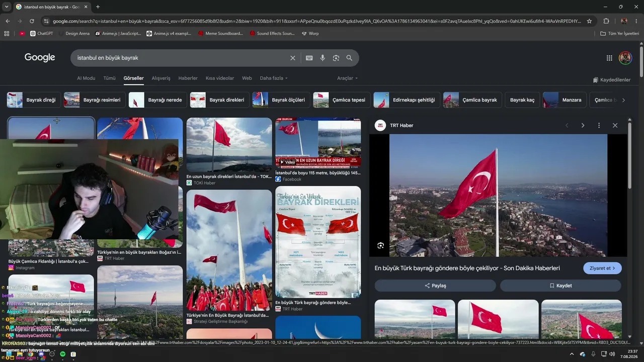Search inside the previewed image with Lens

click(x=380, y=245)
